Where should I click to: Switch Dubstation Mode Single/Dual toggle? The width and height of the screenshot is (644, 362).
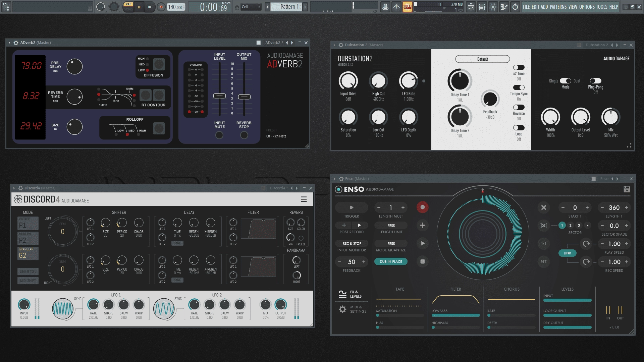(566, 81)
